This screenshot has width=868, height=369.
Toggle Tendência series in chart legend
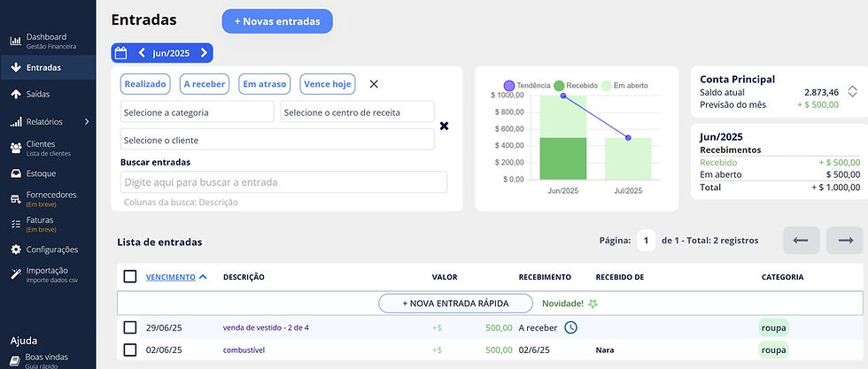coord(526,86)
